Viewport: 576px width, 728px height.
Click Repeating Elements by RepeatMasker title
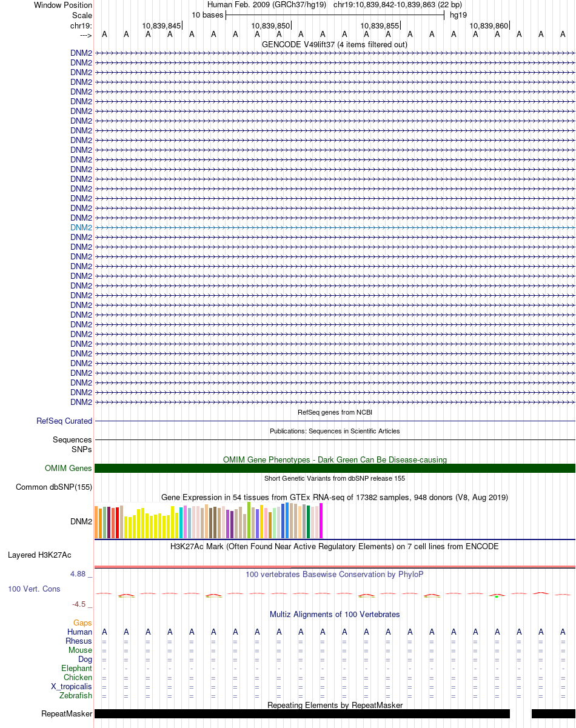335,705
